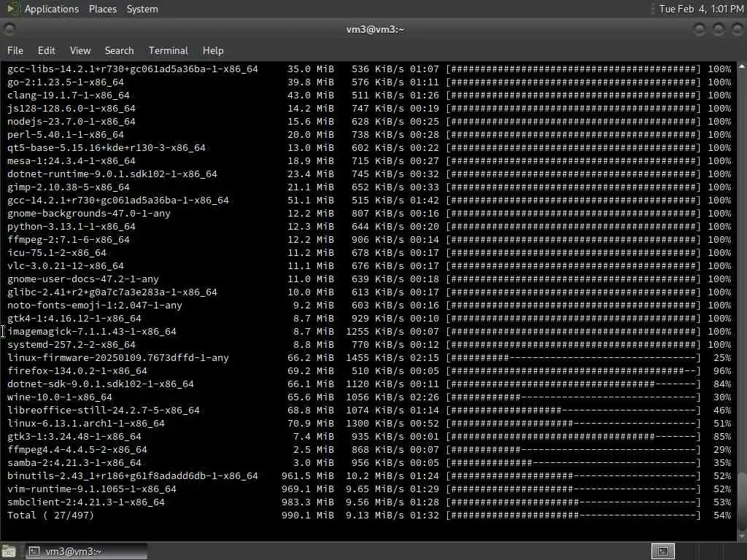Click the text python-3.13.1-1-x86_64
The image size is (747, 560).
click(71, 227)
